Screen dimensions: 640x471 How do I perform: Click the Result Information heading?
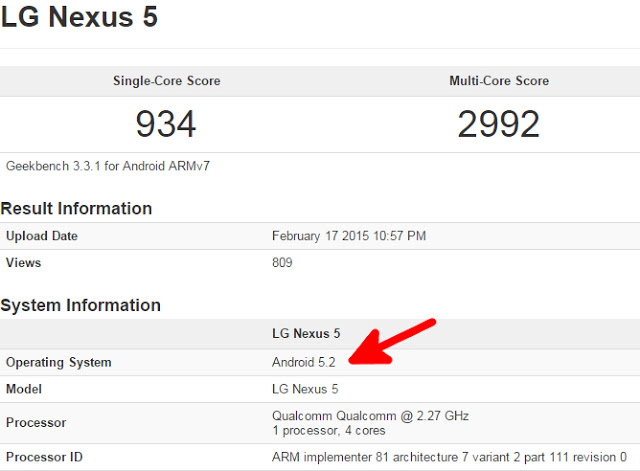76,209
